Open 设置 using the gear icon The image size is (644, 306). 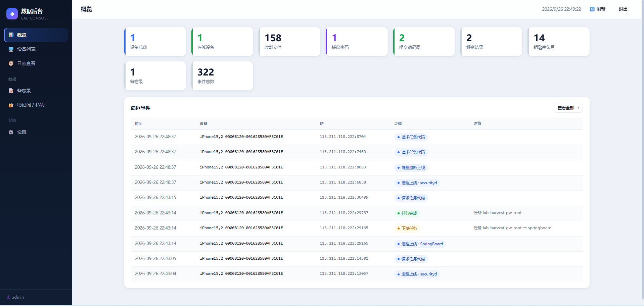pyautogui.click(x=11, y=132)
